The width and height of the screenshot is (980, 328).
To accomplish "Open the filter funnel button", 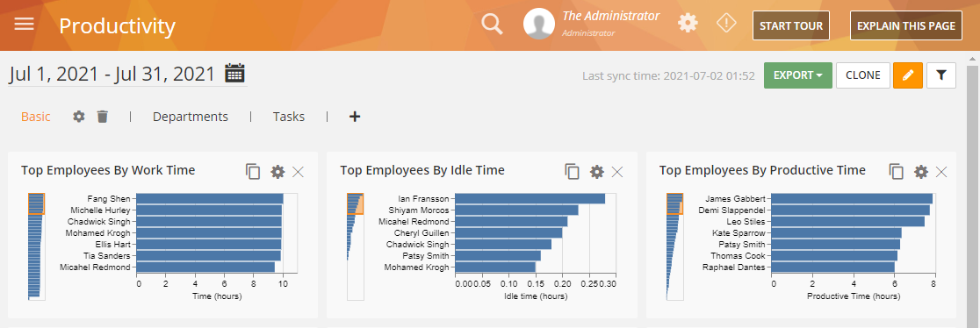I will (941, 75).
